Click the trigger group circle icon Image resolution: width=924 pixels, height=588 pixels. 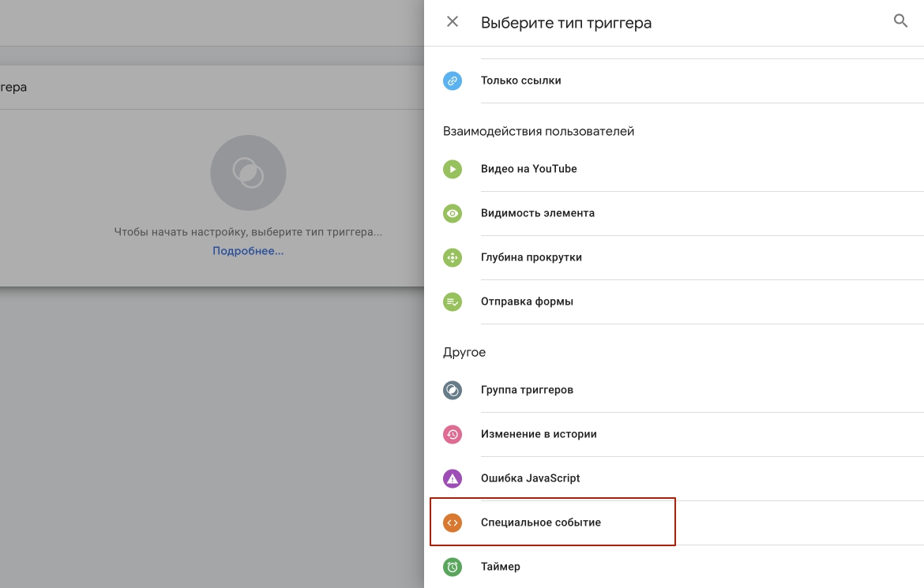453,390
